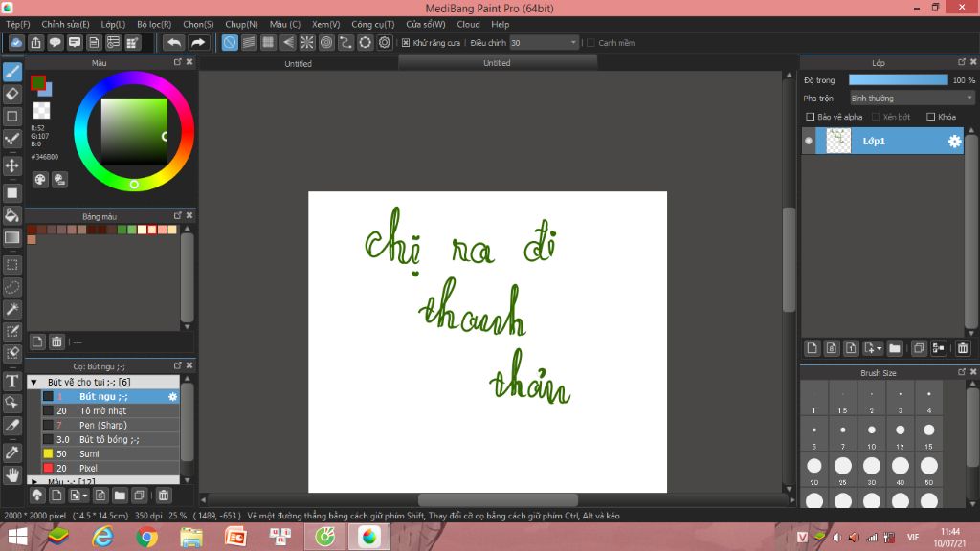Select the rectangular Selection tool
980x551 pixels.
(x=11, y=265)
